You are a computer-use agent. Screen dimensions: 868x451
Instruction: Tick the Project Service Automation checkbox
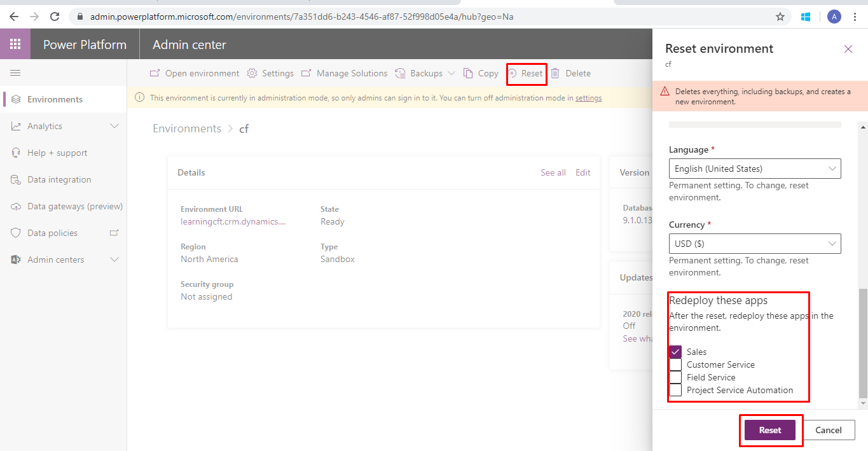click(675, 390)
